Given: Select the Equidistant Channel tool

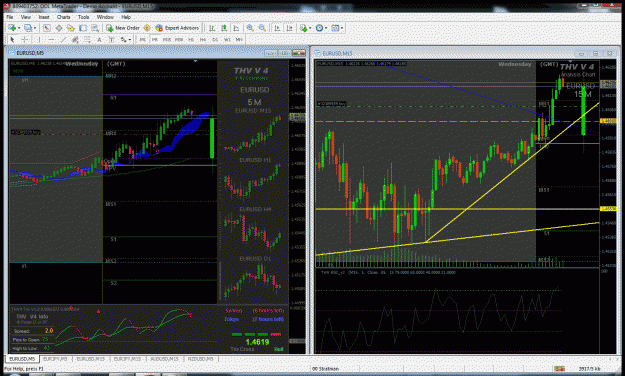Looking at the screenshot, I should pyautogui.click(x=75, y=39).
